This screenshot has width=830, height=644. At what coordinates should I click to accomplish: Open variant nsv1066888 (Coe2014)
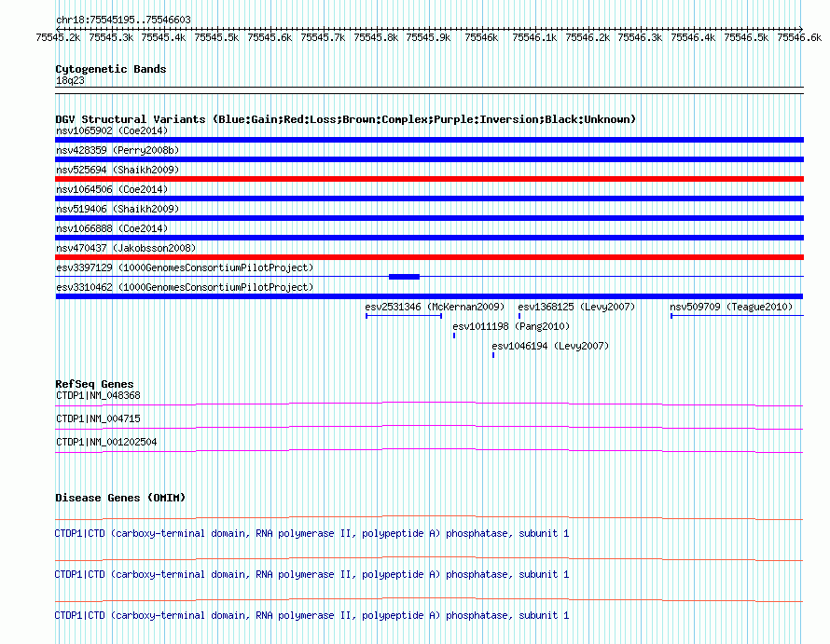coord(112,228)
